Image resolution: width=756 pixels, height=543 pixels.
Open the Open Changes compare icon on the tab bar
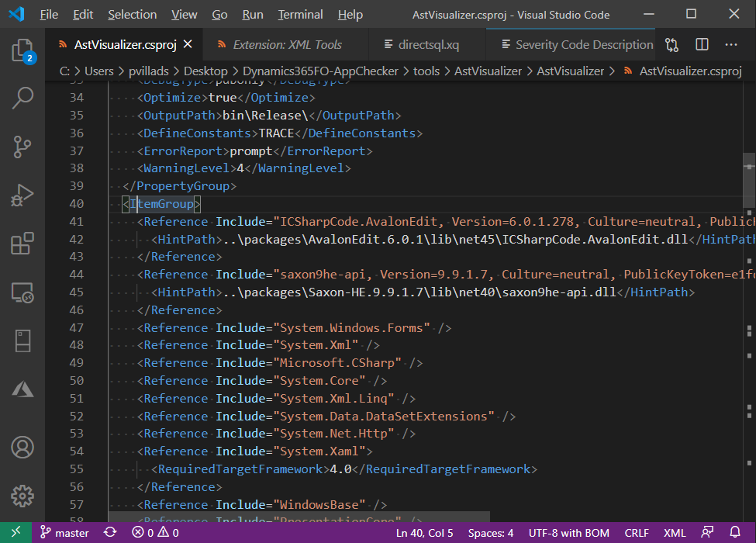672,44
